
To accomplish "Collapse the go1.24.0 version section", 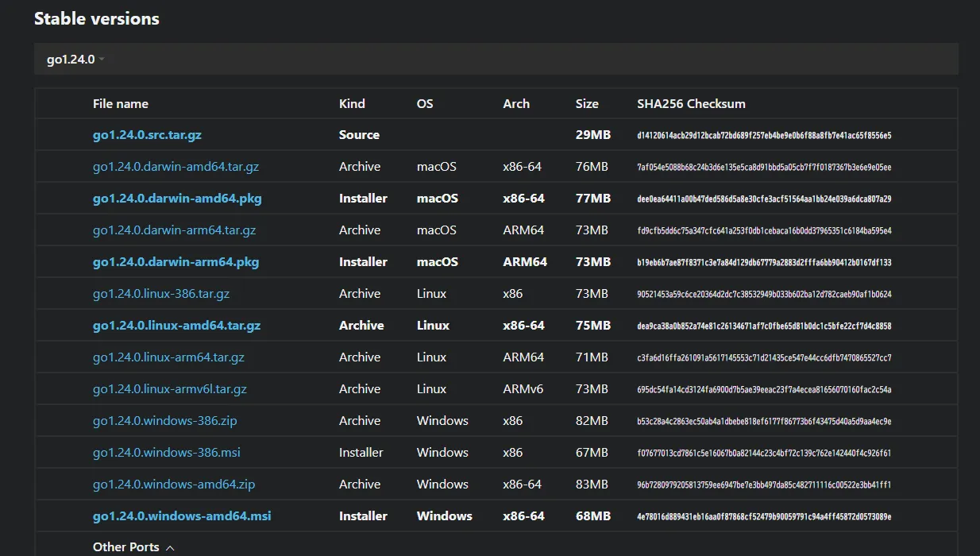I will [71, 60].
